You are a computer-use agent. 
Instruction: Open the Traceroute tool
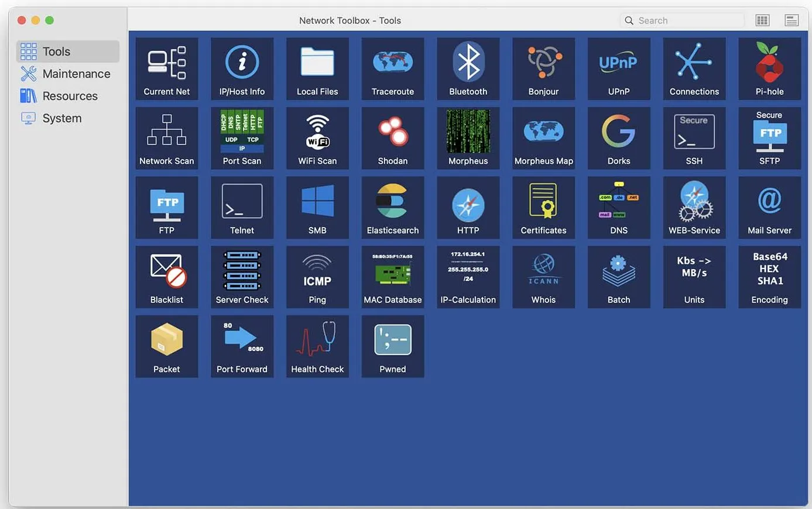pos(392,68)
